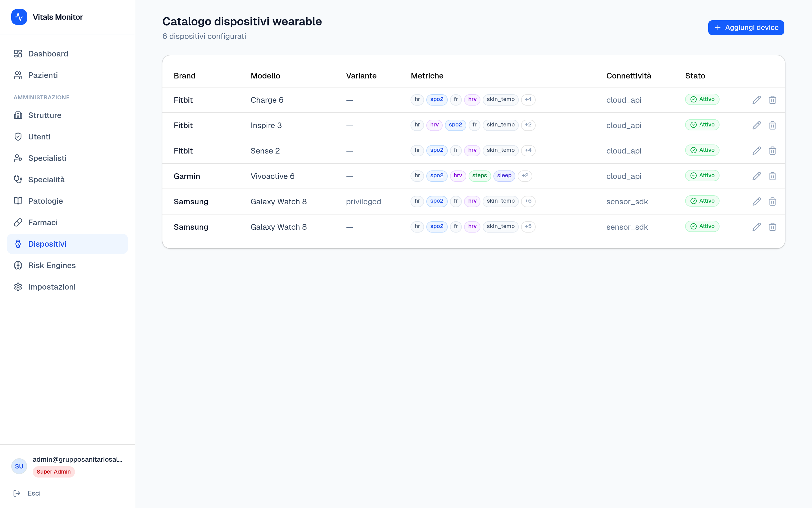The width and height of the screenshot is (812, 508).
Task: Delete the Galaxy Watch 8 row with +5 metrics
Action: point(773,227)
